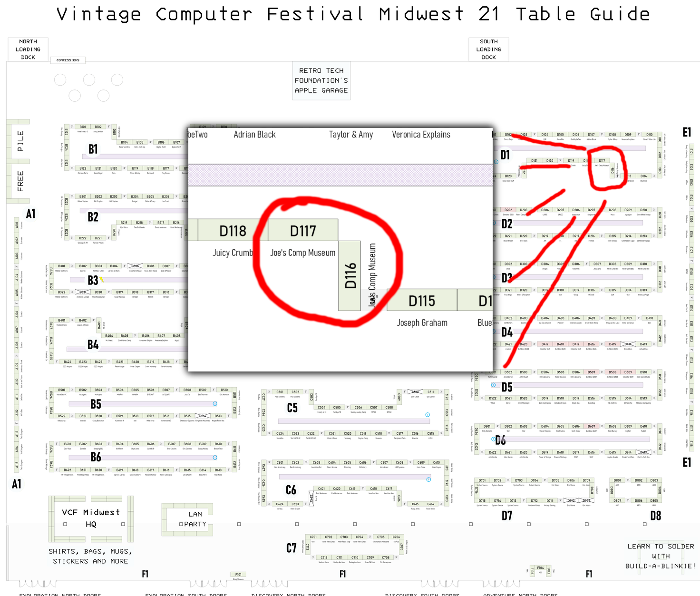Click the D7 section label
Image resolution: width=700 pixels, height=596 pixels.
[x=507, y=516]
